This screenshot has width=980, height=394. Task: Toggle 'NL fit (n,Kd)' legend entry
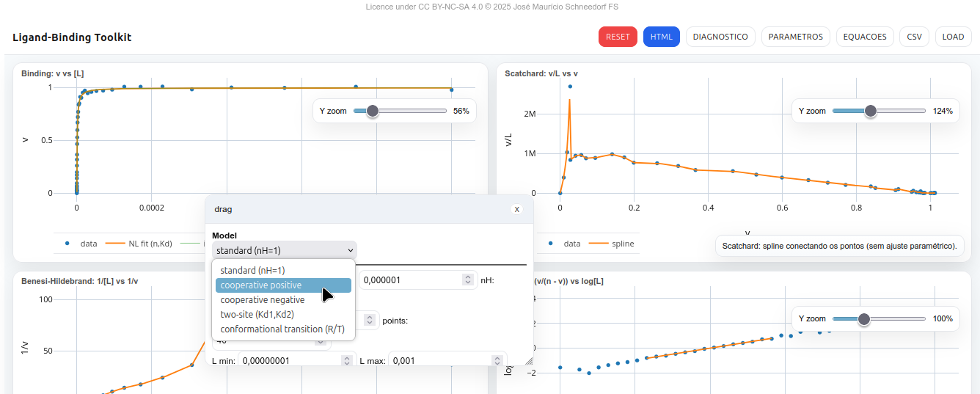tap(142, 244)
